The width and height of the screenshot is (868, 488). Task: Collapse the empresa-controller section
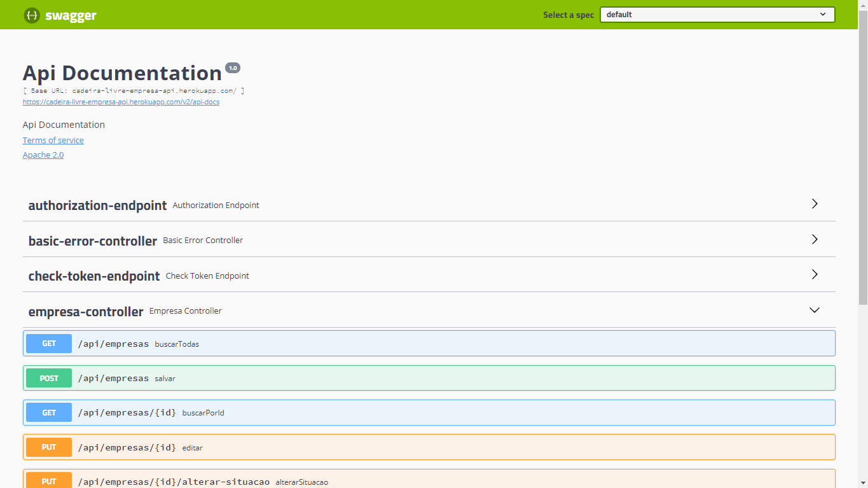(429, 310)
